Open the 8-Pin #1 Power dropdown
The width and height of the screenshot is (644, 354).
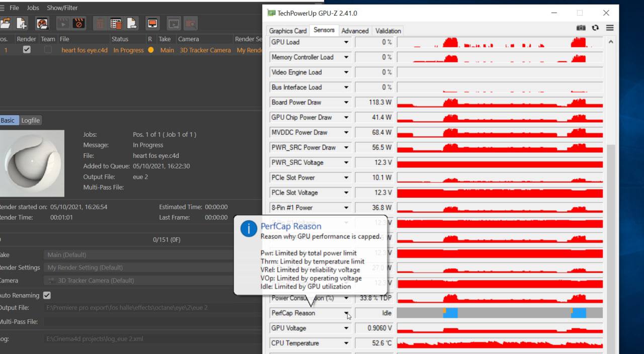click(346, 208)
